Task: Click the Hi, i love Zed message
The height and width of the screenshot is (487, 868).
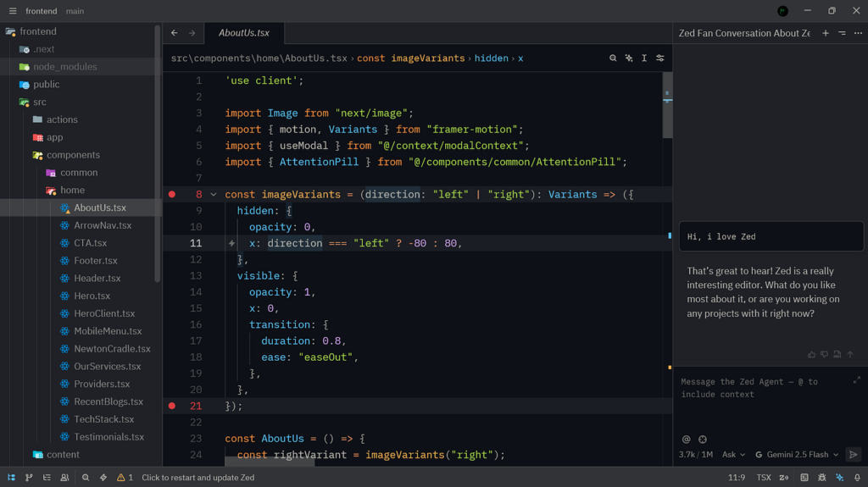Action: tap(771, 237)
